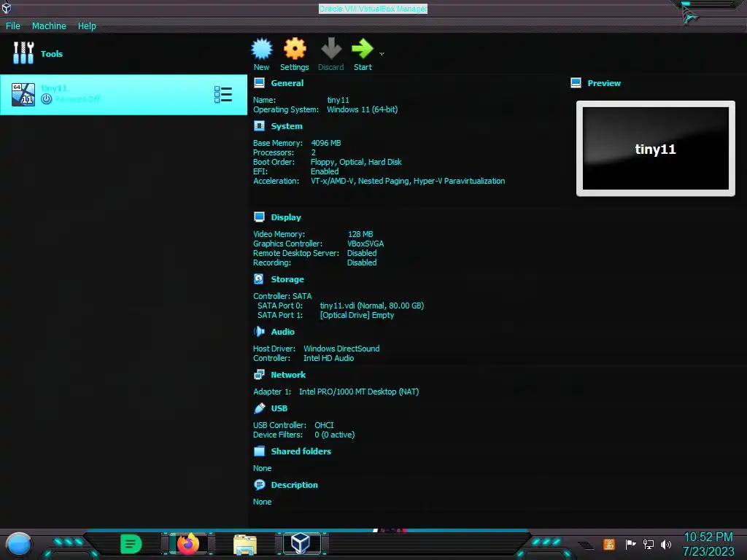Open the green notes app on taskbar
This screenshot has height=560, width=747.
[131, 544]
